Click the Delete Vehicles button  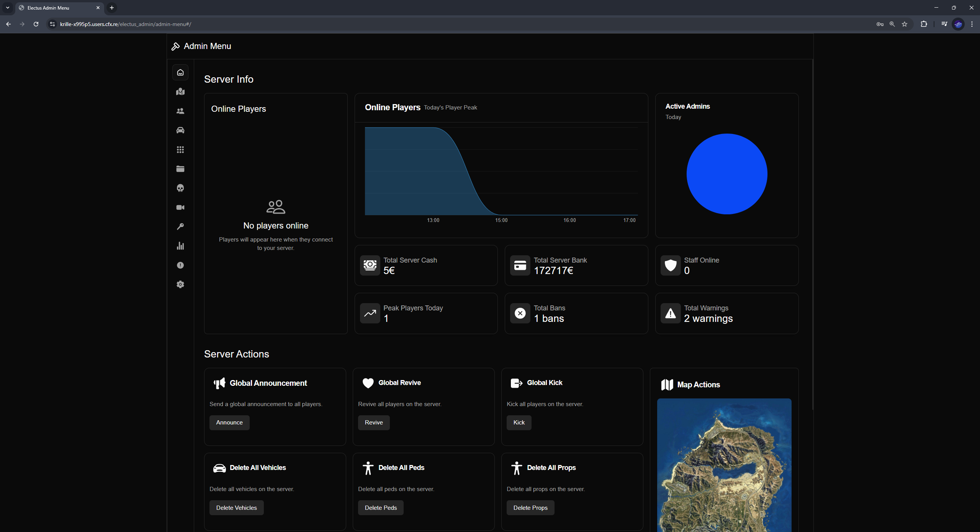click(x=236, y=508)
